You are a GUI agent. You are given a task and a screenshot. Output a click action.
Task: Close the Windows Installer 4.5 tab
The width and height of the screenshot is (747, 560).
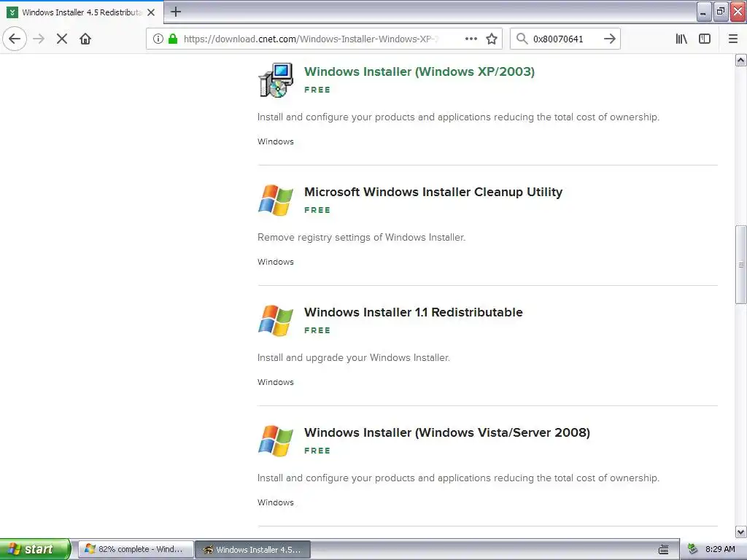click(x=151, y=12)
